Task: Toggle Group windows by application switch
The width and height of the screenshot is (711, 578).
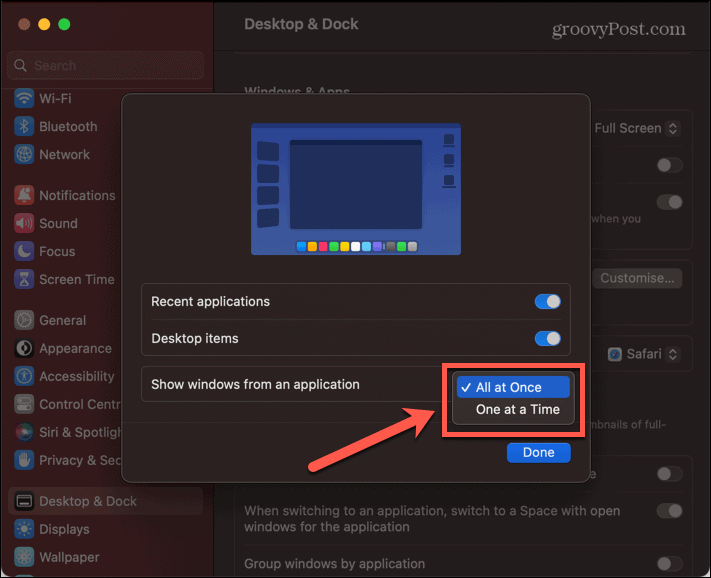Action: point(669,564)
